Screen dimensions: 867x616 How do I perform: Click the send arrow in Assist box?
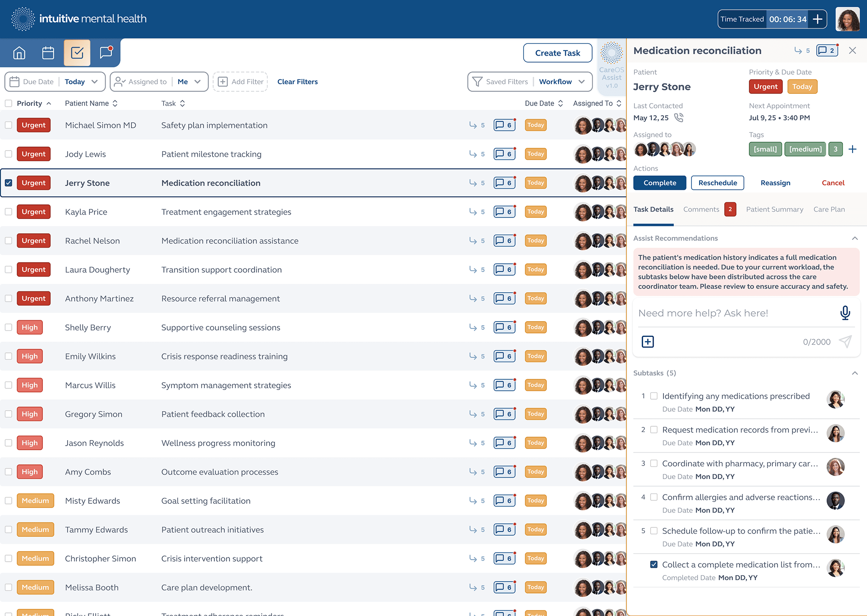(845, 342)
